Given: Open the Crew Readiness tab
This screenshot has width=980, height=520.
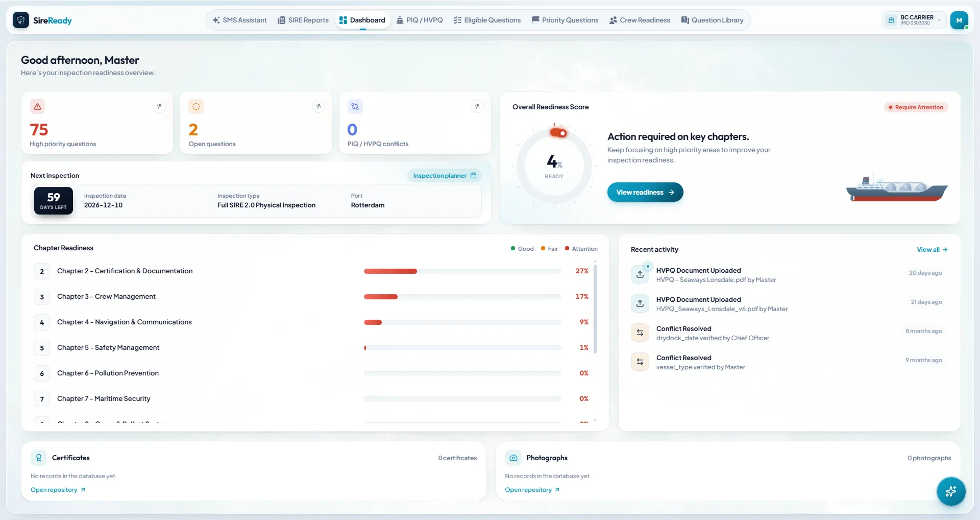Looking at the screenshot, I should click(x=640, y=20).
